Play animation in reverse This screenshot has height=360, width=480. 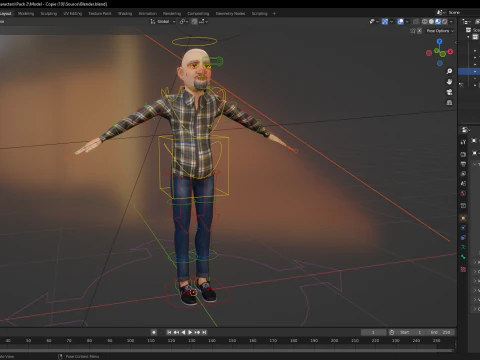[183, 332]
